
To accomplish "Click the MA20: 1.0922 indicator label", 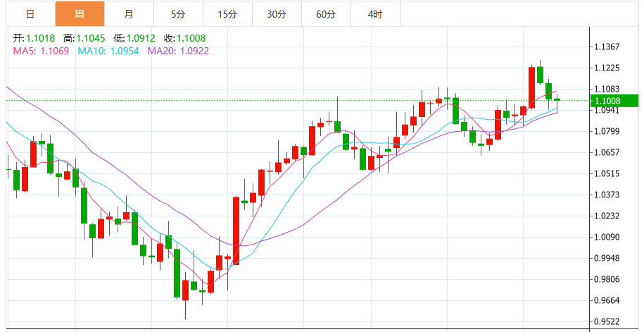I will pos(178,51).
